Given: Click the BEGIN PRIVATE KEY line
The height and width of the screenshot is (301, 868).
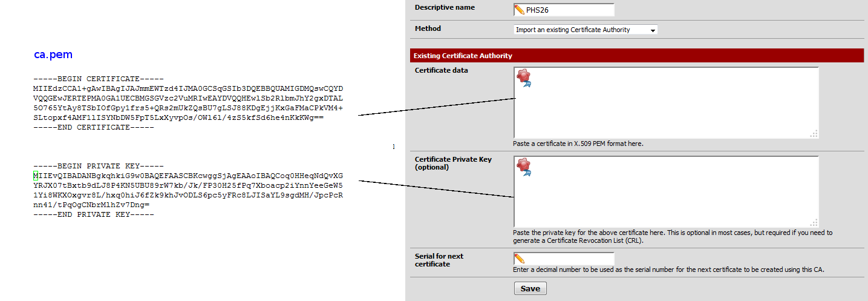Looking at the screenshot, I should (99, 166).
